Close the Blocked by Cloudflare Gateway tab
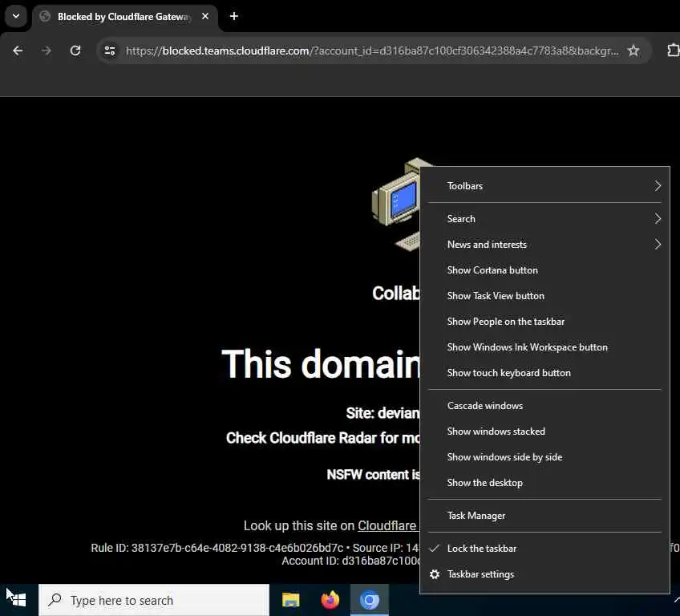The width and height of the screenshot is (680, 616). tap(205, 17)
